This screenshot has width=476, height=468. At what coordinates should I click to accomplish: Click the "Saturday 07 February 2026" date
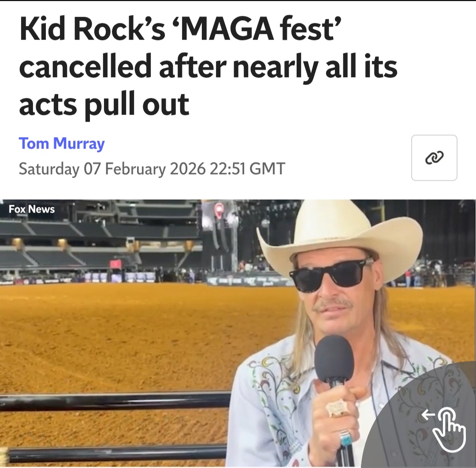click(x=112, y=168)
